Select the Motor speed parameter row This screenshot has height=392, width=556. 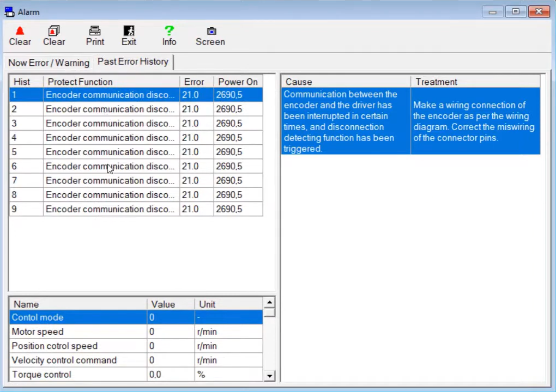pos(76,332)
